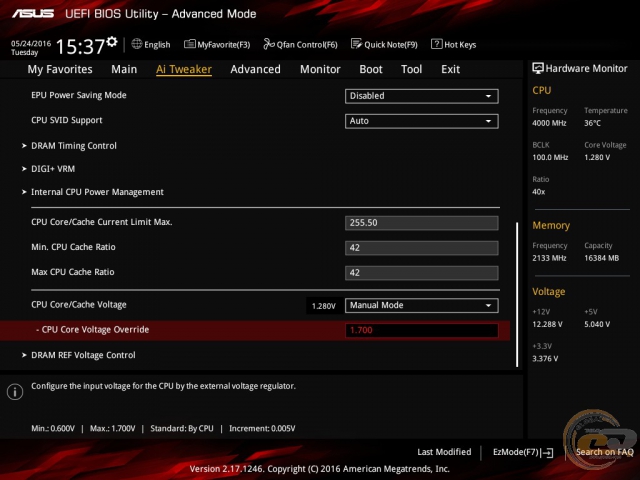The height and width of the screenshot is (480, 640).
Task: Open the Boot tab
Action: coord(371,69)
